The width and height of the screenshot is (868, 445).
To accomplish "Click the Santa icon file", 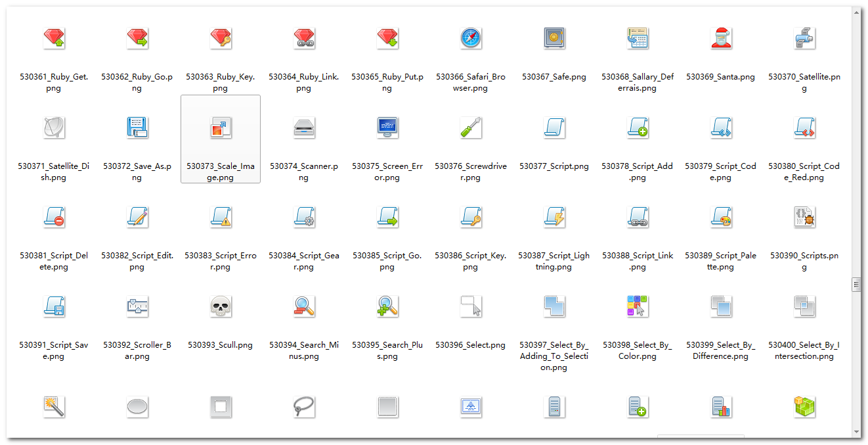I will pyautogui.click(x=721, y=39).
